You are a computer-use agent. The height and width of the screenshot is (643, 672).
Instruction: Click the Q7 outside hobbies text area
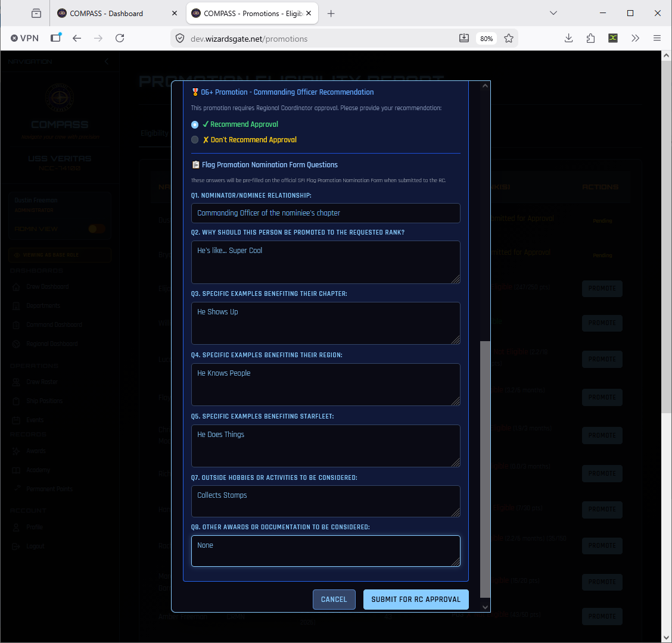[325, 501]
